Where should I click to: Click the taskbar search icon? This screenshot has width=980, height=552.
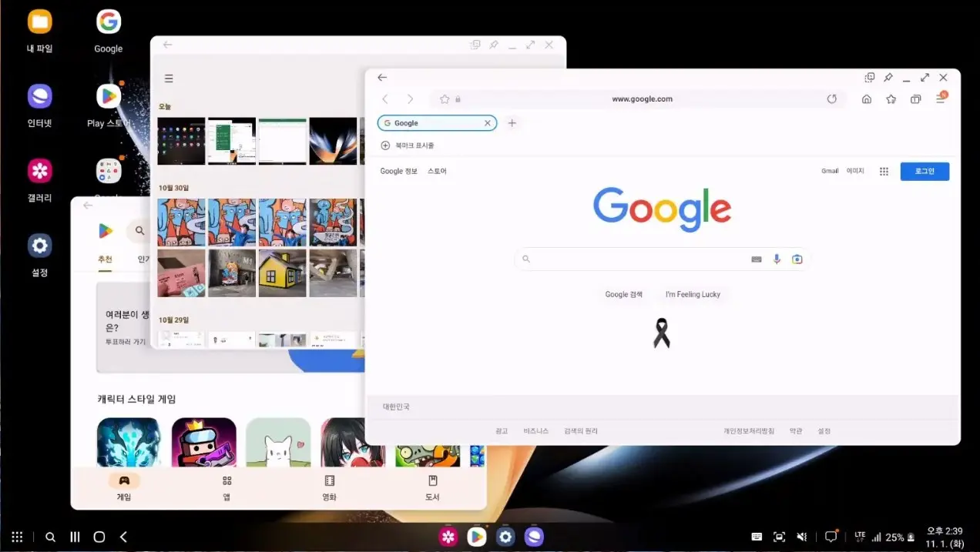pyautogui.click(x=50, y=537)
